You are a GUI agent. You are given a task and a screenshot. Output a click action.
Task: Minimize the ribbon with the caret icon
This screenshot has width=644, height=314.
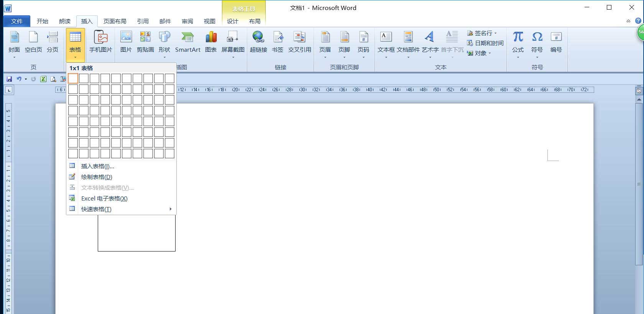point(628,21)
